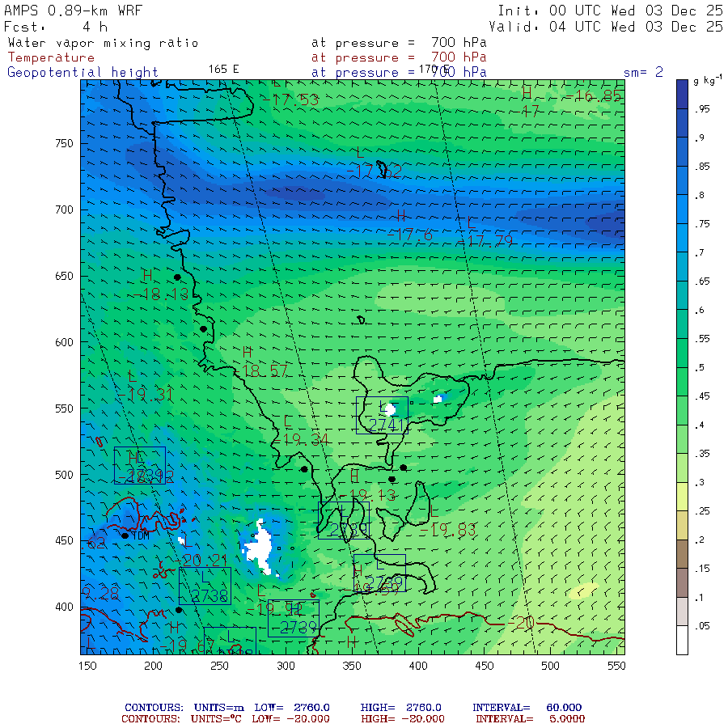
Task: Click the '-20' red contour label
Action: tap(521, 623)
